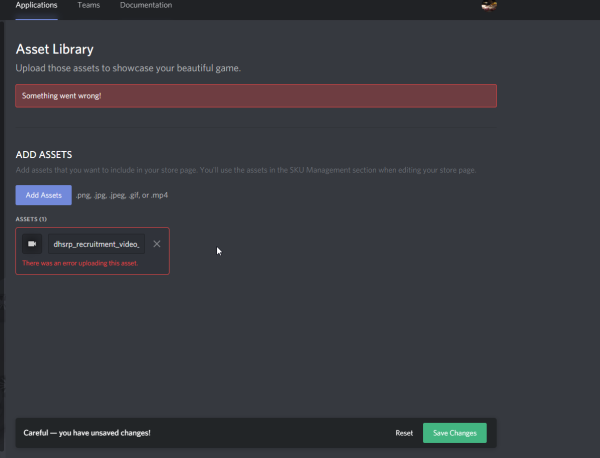The width and height of the screenshot is (600, 458).
Task: Click the Save Changes button
Action: click(455, 433)
